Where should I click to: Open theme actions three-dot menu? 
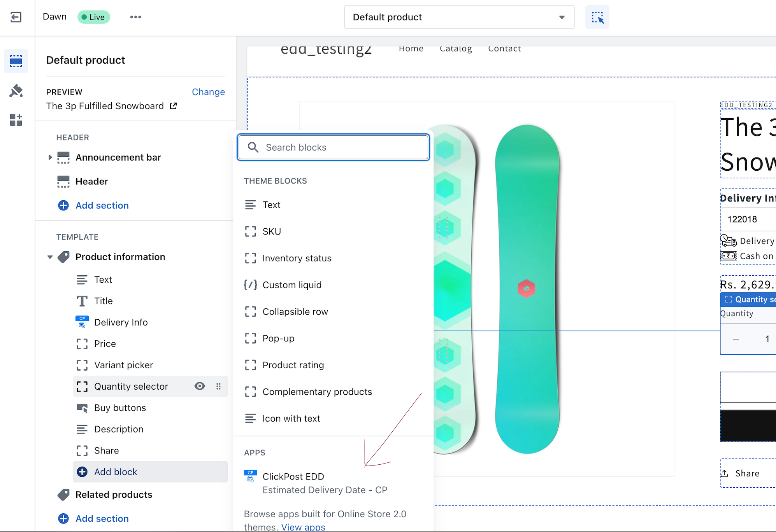tap(135, 17)
